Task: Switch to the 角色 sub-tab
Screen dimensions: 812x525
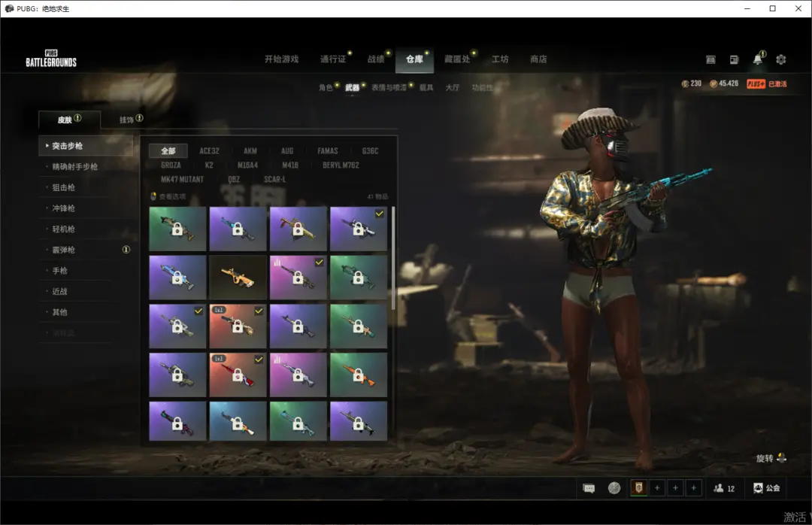Action: 326,87
